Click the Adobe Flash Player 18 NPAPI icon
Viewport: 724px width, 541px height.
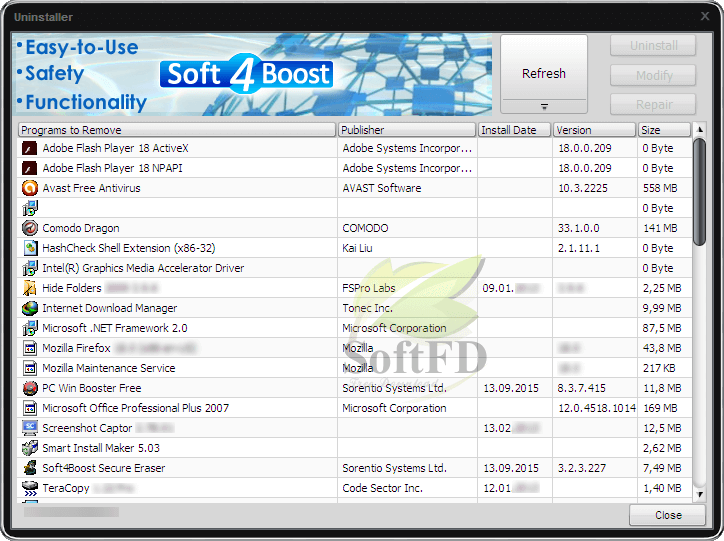pyautogui.click(x=30, y=168)
